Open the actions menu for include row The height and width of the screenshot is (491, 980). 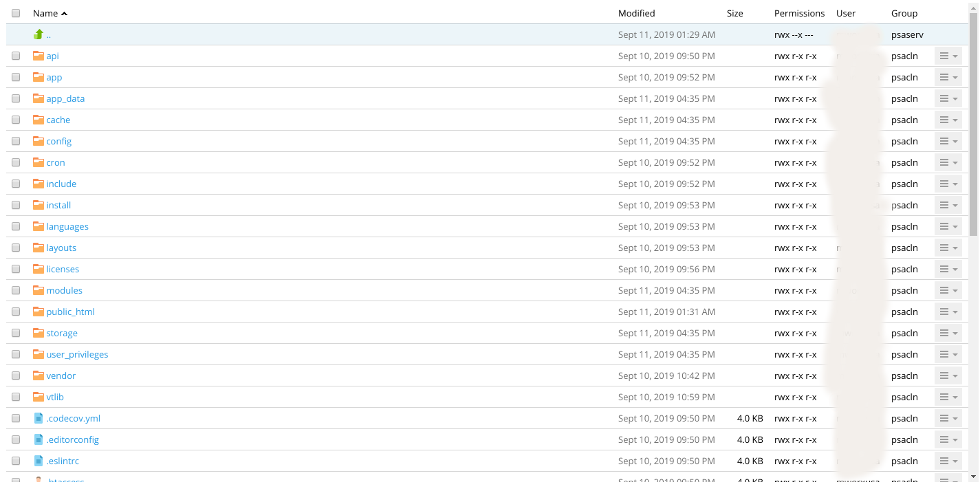click(948, 184)
